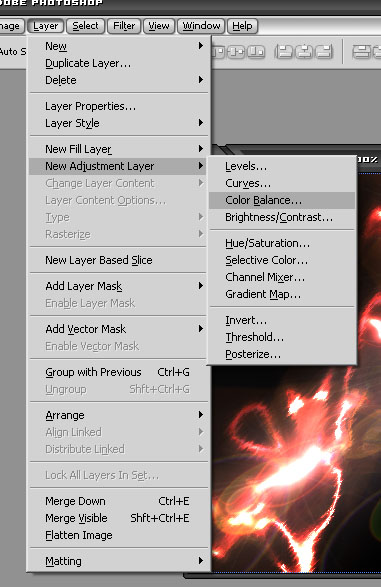381x587 pixels.
Task: Click the grayed-out Type item
Action: [x=118, y=218]
